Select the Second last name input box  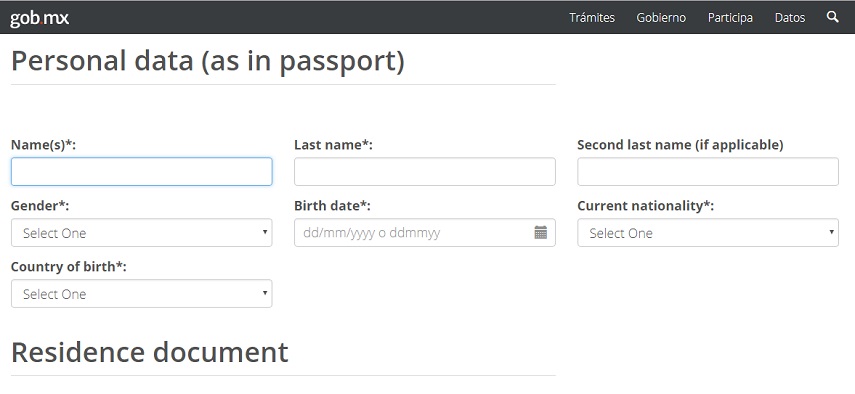point(708,172)
